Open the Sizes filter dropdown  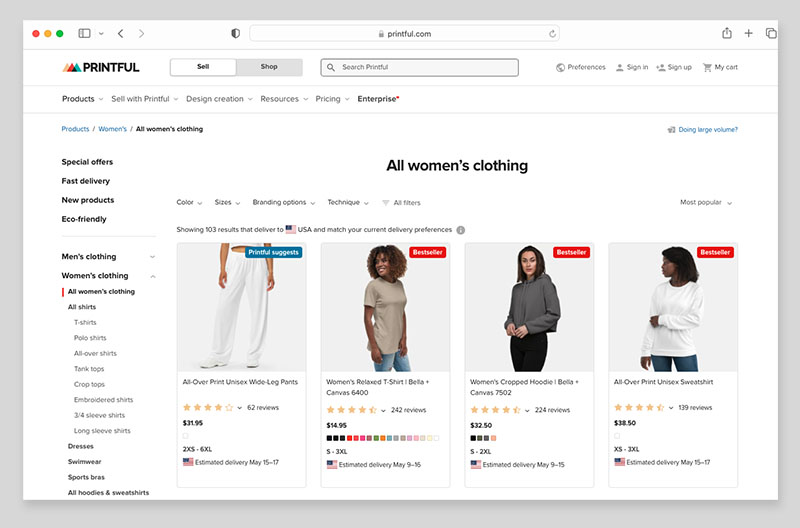pos(228,203)
